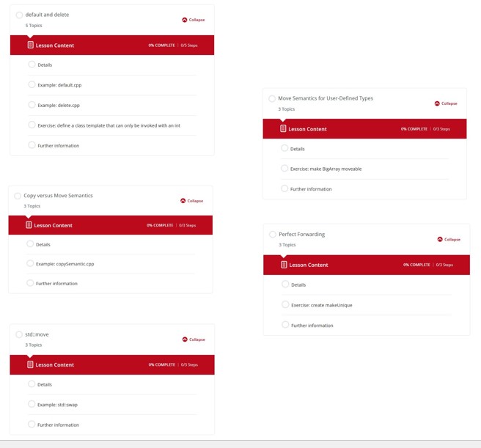This screenshot has width=481, height=448.
Task: Click the Lesson Content book icon in Move Semantics for User-Defined Types
Action: tap(283, 128)
